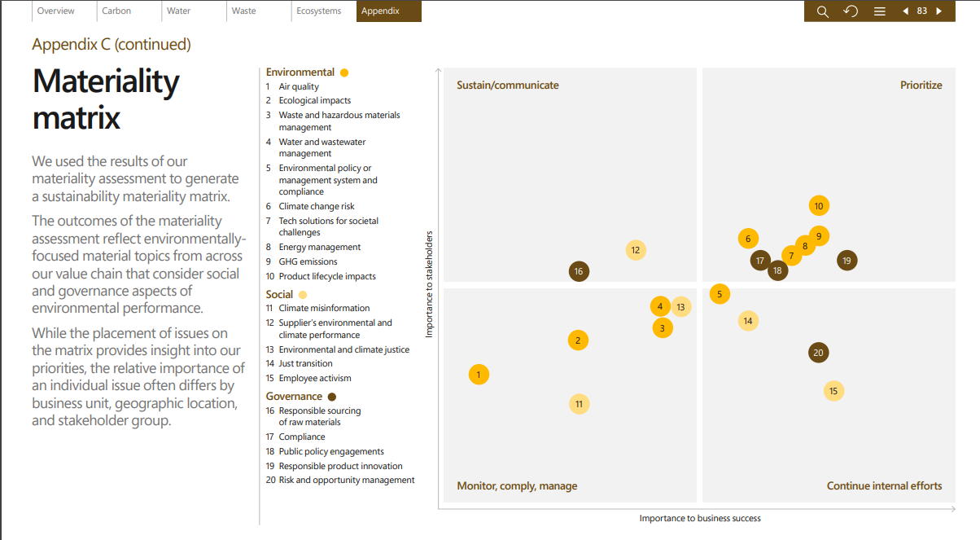This screenshot has height=540, width=980.
Task: Select matrix bubble 16 Responsible sourcing
Action: pos(579,271)
